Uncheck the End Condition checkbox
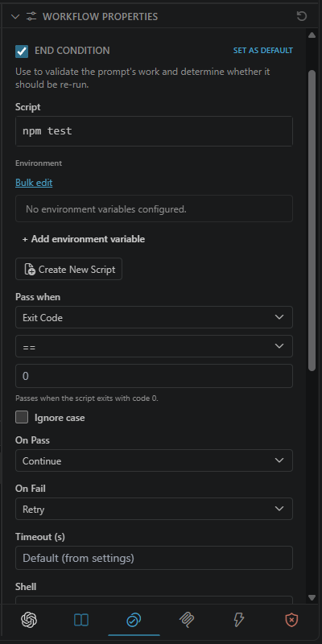Image resolution: width=322 pixels, height=644 pixels. coord(22,51)
